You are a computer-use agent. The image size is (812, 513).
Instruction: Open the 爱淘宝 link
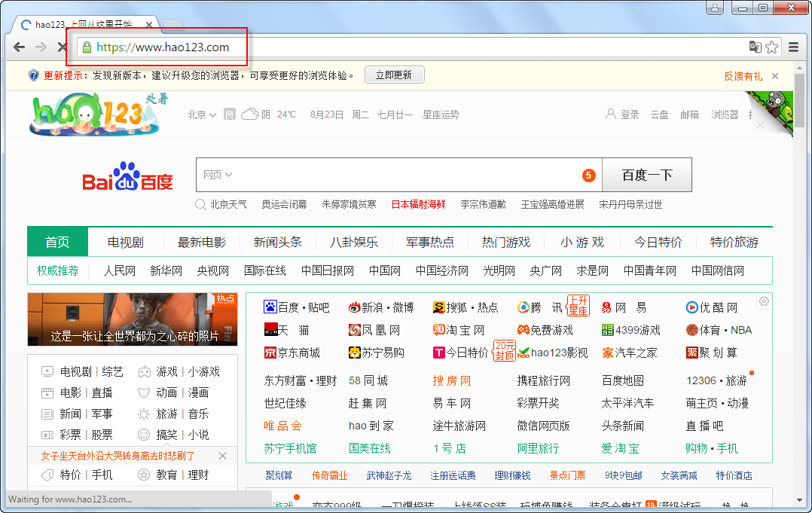[621, 449]
